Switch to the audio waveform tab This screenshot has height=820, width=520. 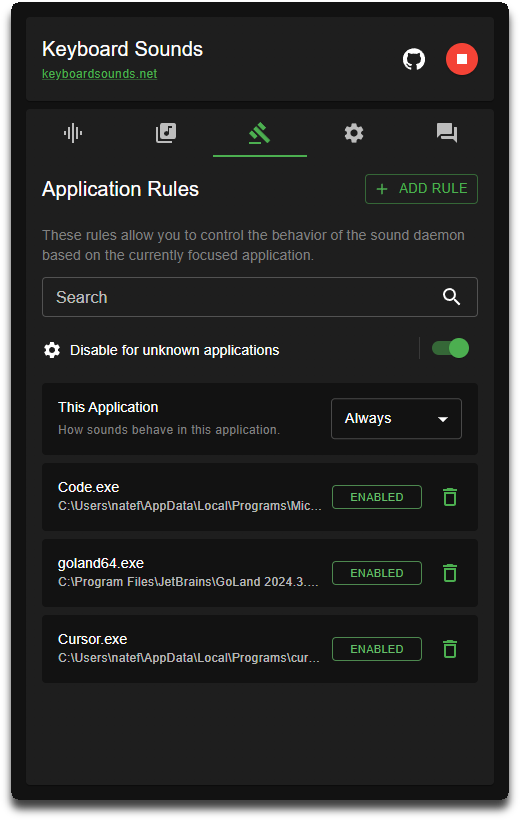(x=73, y=133)
